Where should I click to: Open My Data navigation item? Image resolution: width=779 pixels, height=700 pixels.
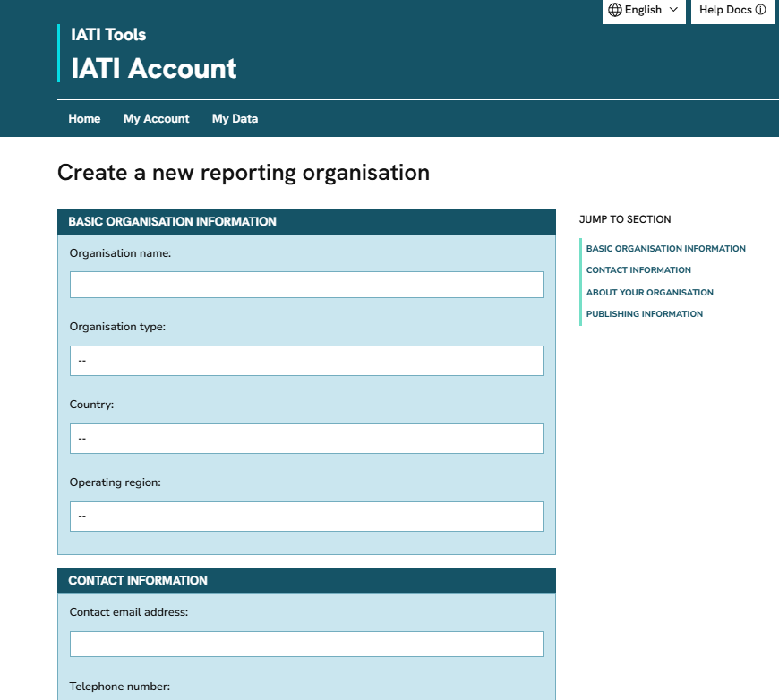(x=235, y=118)
